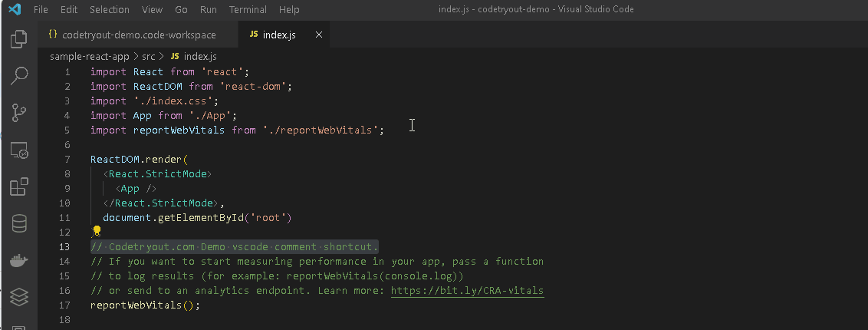Viewport: 868px width, 330px height.
Task: Click './App' import path string
Action: [212, 115]
